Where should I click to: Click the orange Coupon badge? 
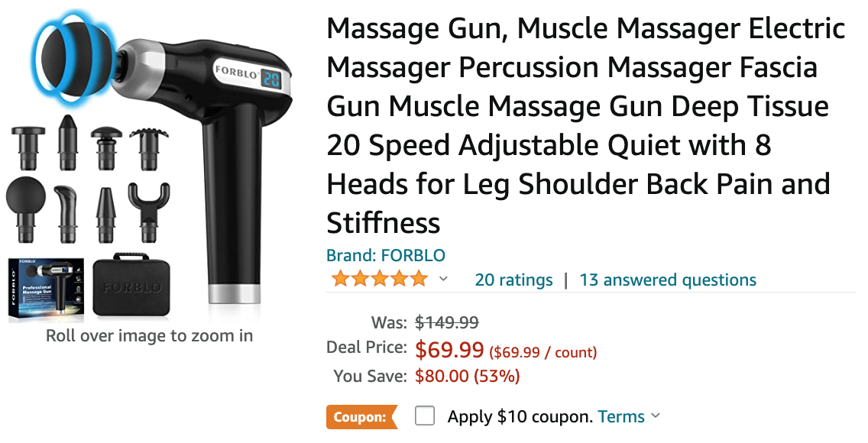(x=361, y=417)
